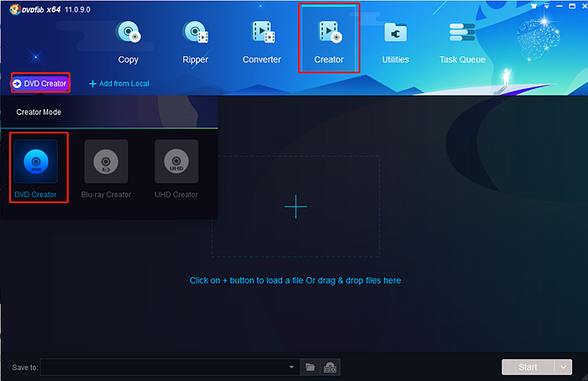The image size is (588, 381).
Task: Click the Creator Mode heading
Action: 39,112
